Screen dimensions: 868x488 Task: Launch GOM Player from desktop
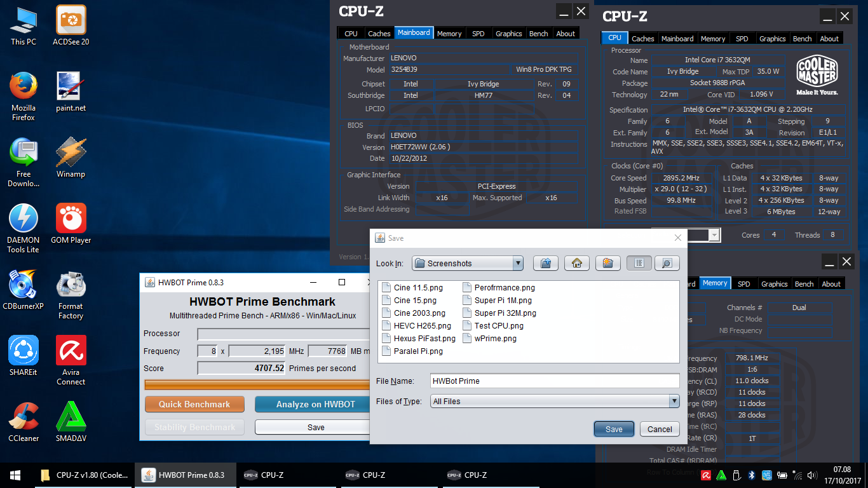tap(71, 224)
